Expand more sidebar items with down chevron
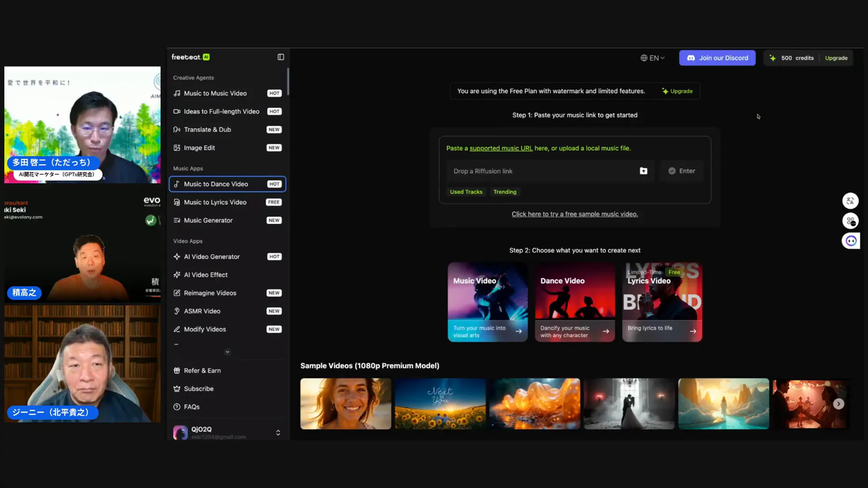The height and width of the screenshot is (488, 868). coord(227,352)
